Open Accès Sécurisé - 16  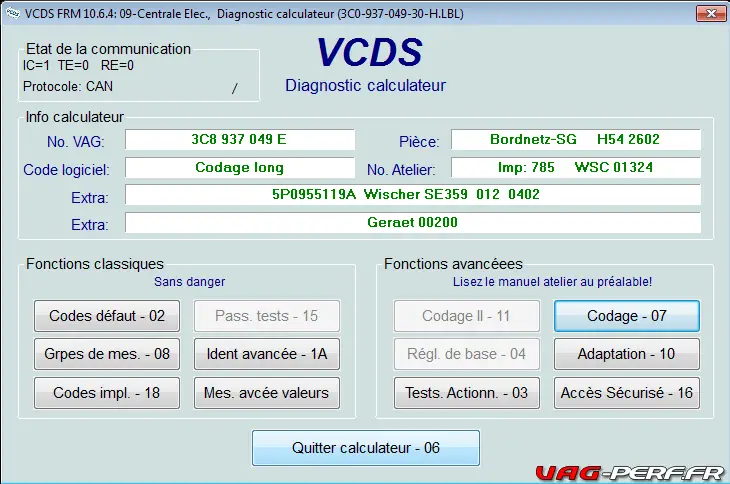[x=627, y=393]
